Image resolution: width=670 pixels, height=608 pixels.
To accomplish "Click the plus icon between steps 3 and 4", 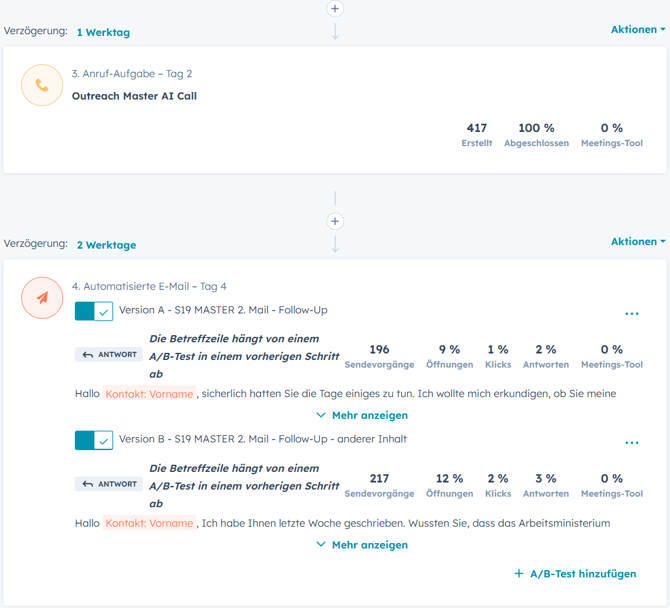I will [x=335, y=221].
